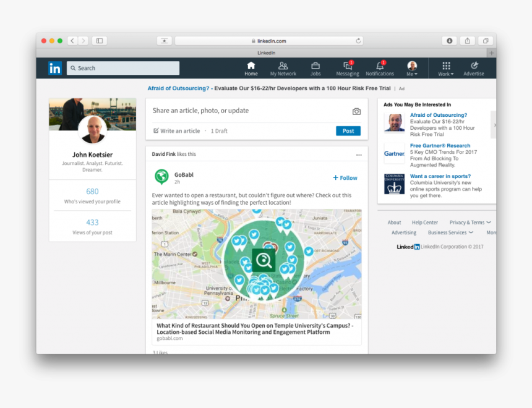Screen dimensions: 532x408
Task: Open Advertising footer link
Action: click(x=404, y=232)
